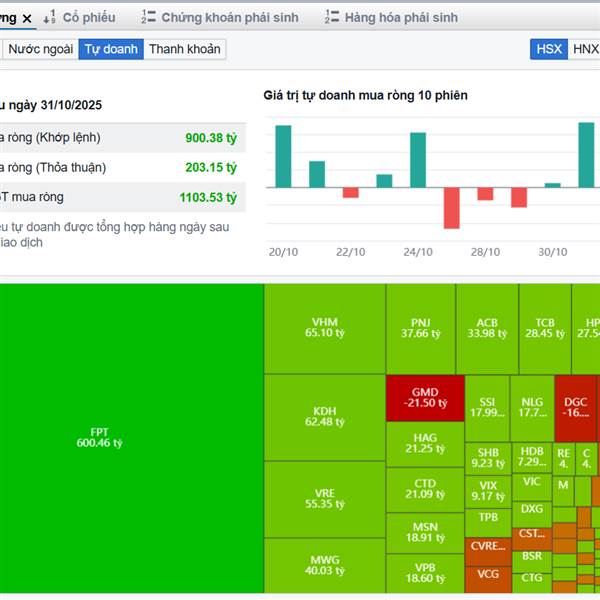The height and width of the screenshot is (600, 600).
Task: Select the orange CST tile
Action: [x=532, y=539]
